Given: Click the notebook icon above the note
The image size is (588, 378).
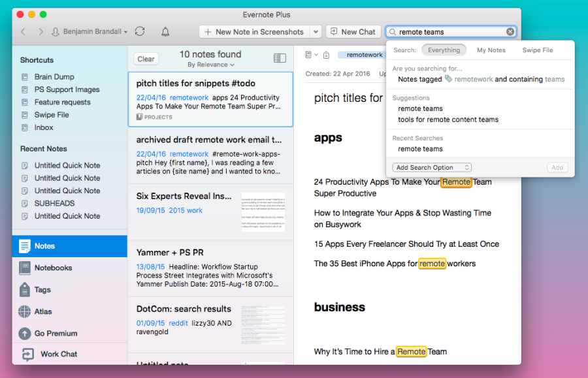Looking at the screenshot, I should 308,55.
